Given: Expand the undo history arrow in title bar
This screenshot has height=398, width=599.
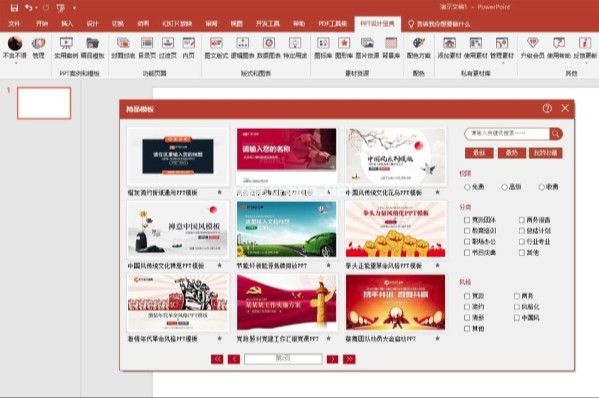Looking at the screenshot, I should coord(36,8).
